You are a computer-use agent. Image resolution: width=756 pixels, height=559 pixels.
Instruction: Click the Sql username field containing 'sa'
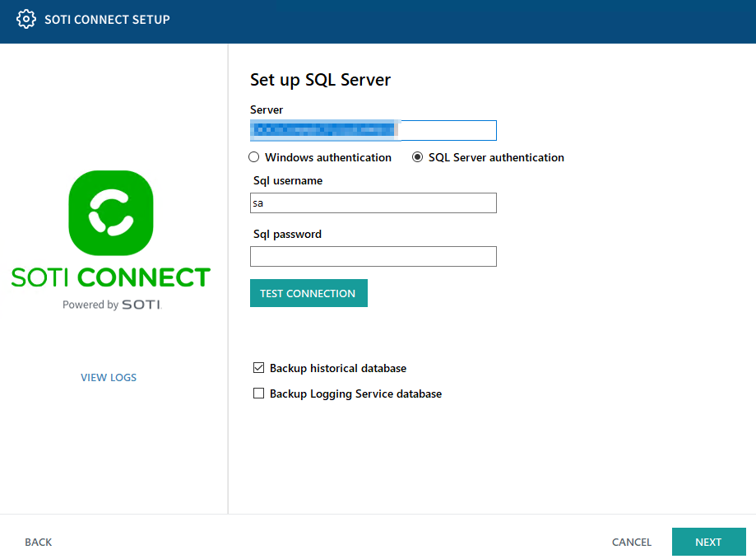(373, 203)
